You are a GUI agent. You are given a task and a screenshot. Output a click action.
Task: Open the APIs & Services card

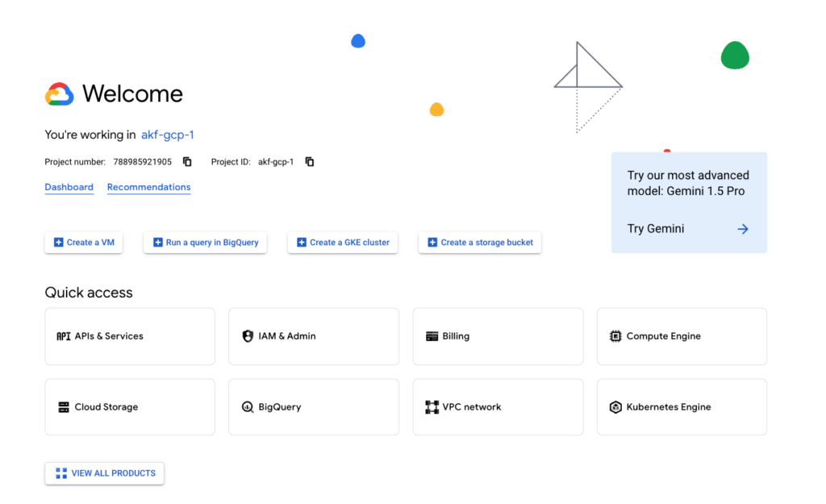(130, 336)
